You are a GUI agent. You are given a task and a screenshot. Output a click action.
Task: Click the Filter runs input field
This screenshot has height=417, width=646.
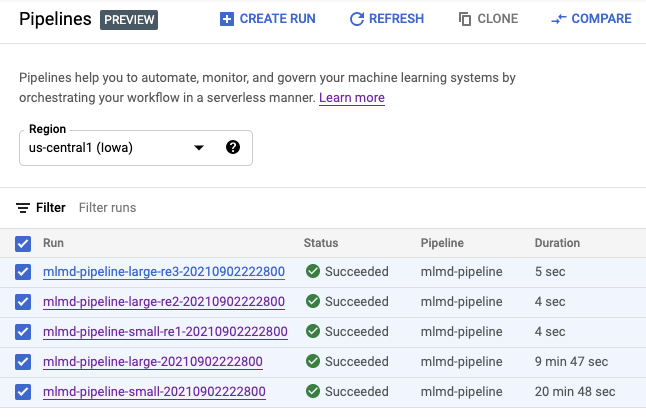(108, 208)
